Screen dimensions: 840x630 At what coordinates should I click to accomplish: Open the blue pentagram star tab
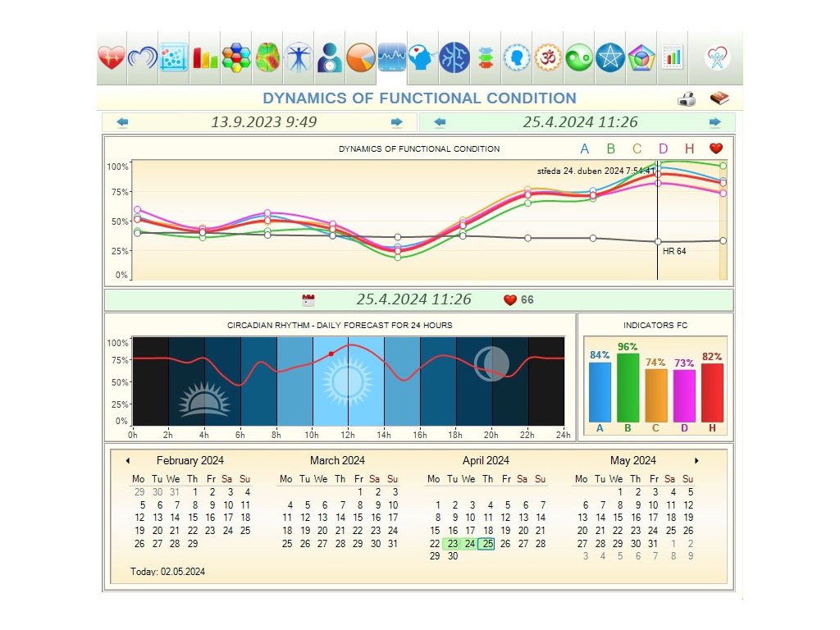click(x=610, y=57)
